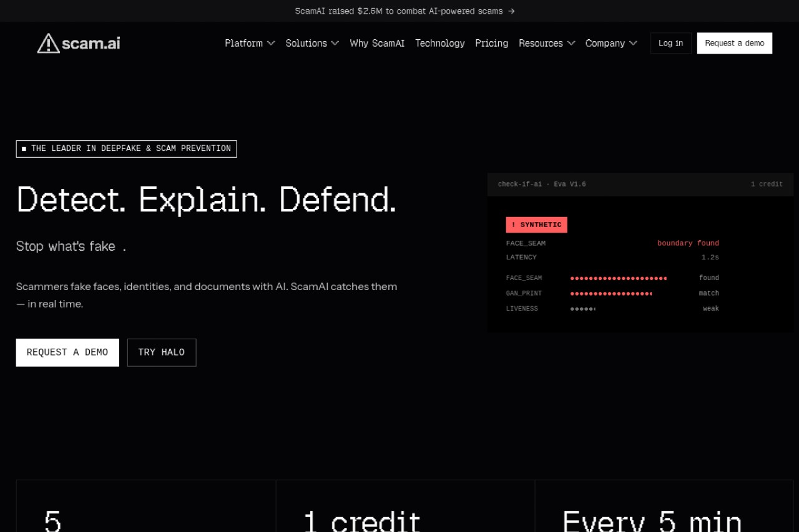799x532 pixels.
Task: Go to the Technology page
Action: point(440,43)
